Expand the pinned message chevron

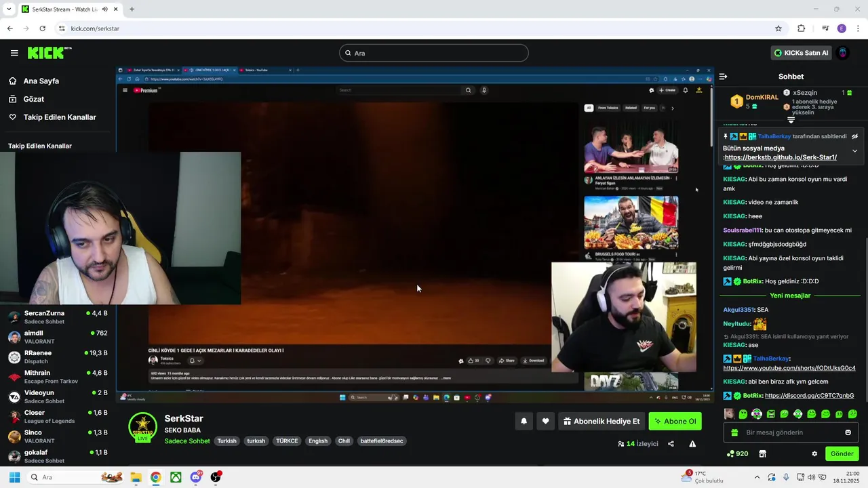tap(854, 151)
